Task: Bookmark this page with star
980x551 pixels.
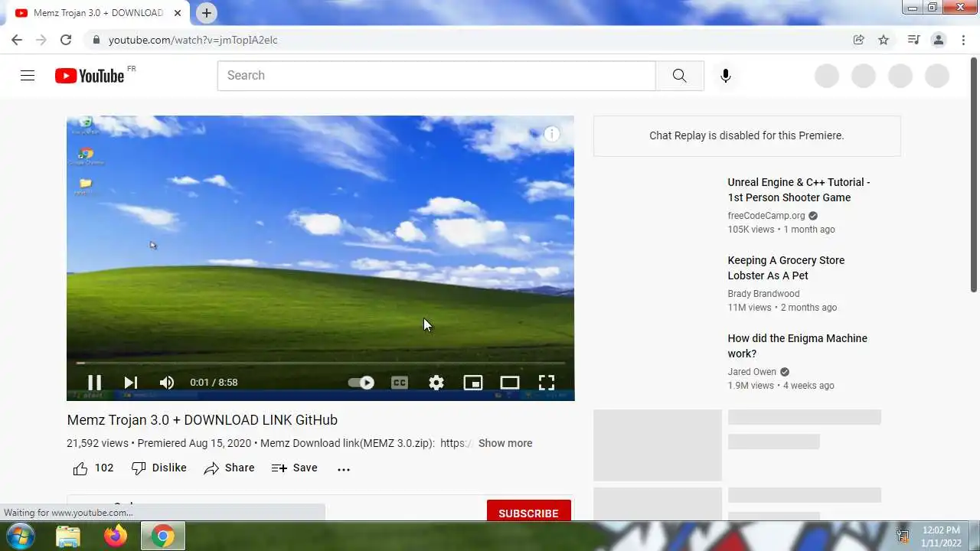Action: [884, 40]
